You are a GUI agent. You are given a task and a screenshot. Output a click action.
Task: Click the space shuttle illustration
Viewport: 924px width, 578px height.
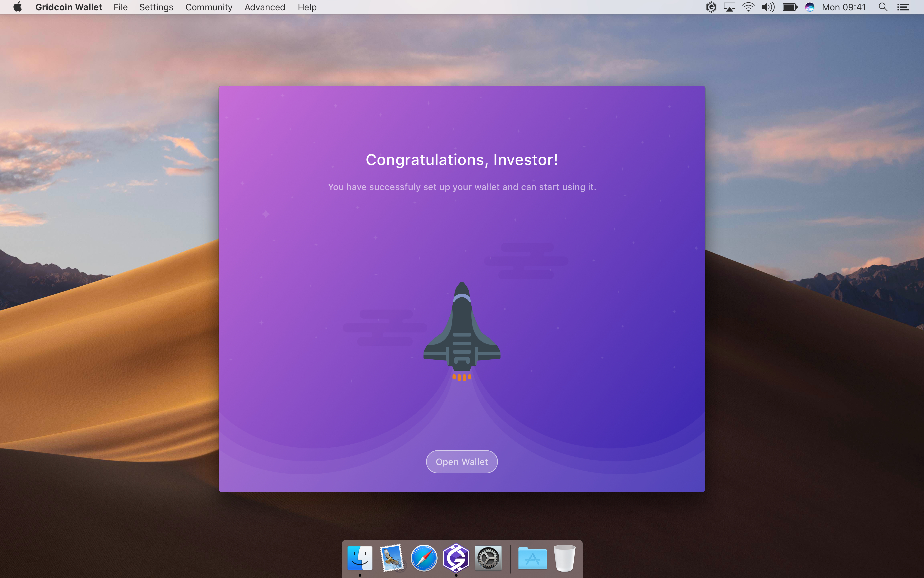click(462, 331)
